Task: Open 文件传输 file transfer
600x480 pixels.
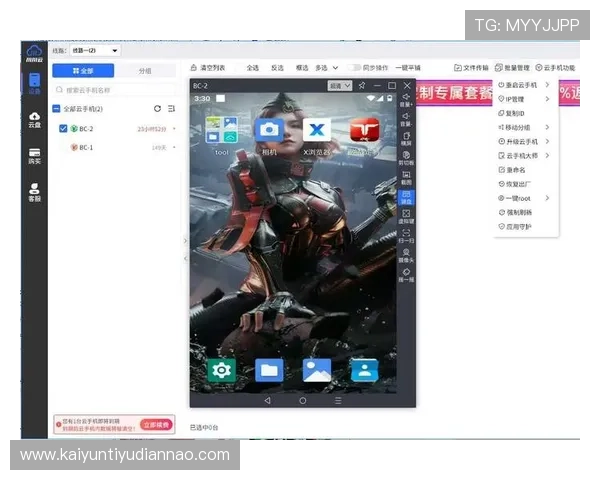Action: [x=471, y=68]
